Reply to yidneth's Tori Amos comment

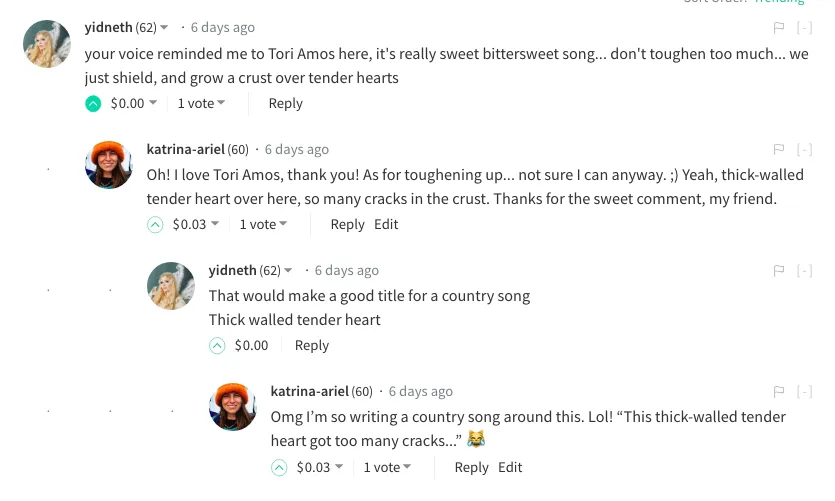tap(285, 103)
